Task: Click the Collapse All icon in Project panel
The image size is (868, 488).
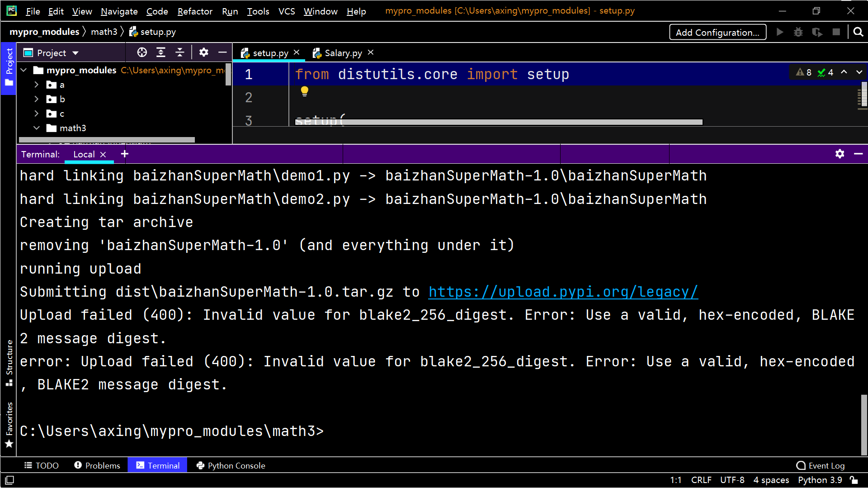Action: point(180,52)
